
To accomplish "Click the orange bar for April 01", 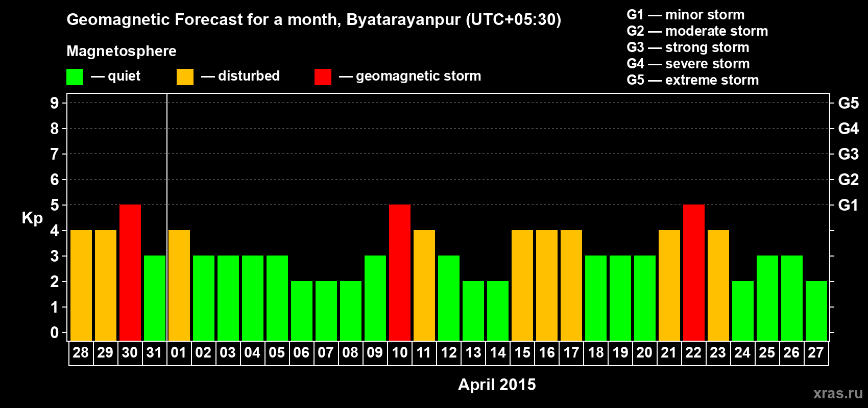I will pyautogui.click(x=179, y=286).
